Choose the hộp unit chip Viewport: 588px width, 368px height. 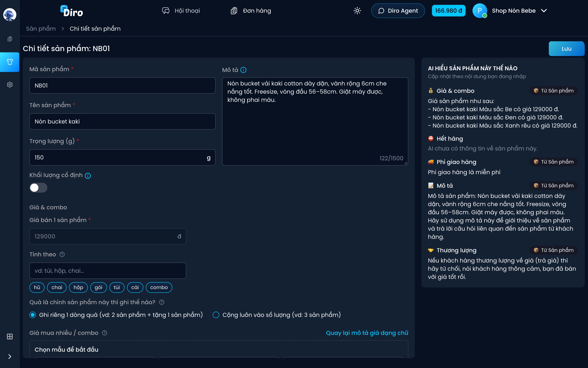[78, 287]
